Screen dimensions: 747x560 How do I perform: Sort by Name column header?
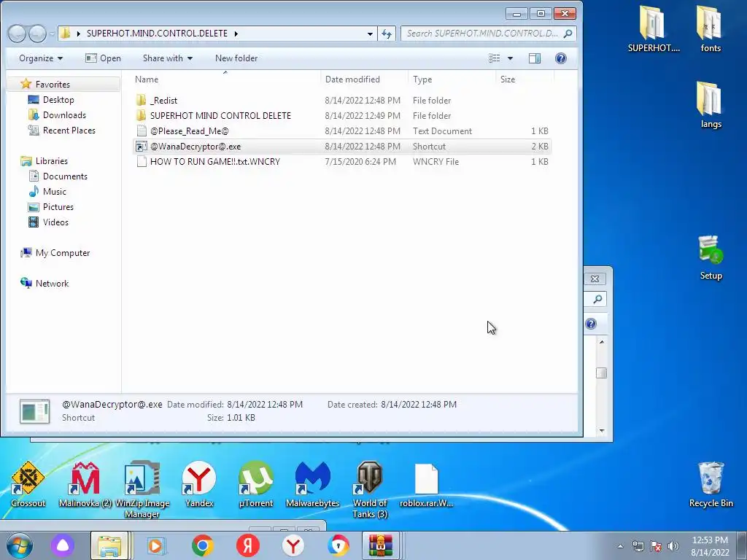click(226, 79)
